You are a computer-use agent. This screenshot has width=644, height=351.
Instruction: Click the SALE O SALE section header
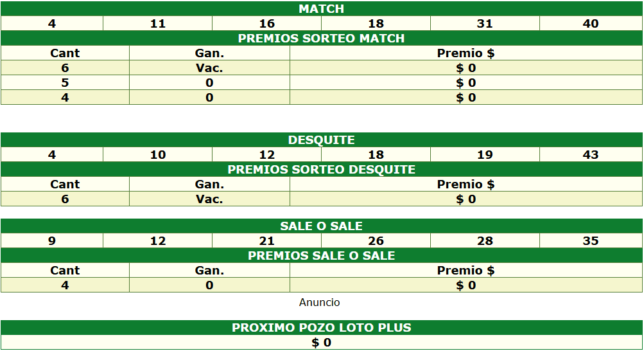pyautogui.click(x=321, y=226)
